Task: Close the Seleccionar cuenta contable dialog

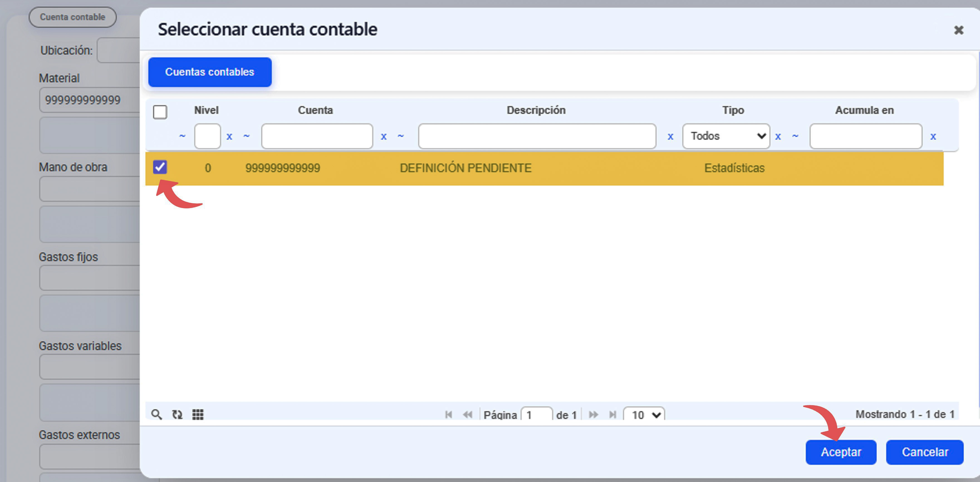Action: pyautogui.click(x=958, y=30)
